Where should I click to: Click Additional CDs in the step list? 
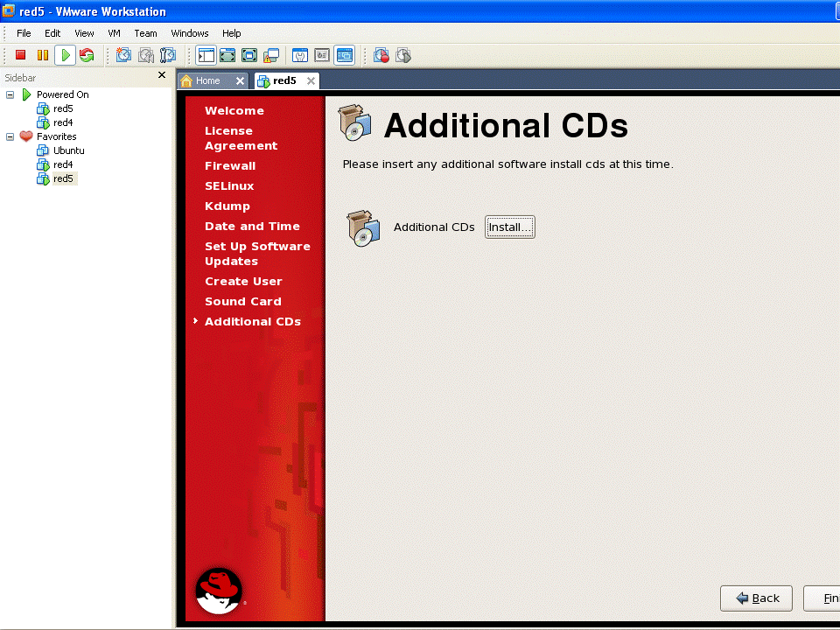(253, 321)
